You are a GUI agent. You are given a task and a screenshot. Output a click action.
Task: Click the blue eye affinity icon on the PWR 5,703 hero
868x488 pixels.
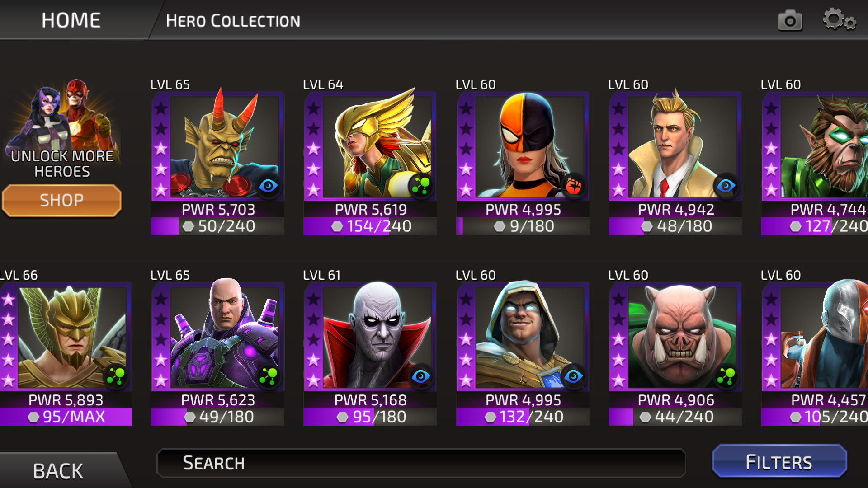click(x=269, y=186)
